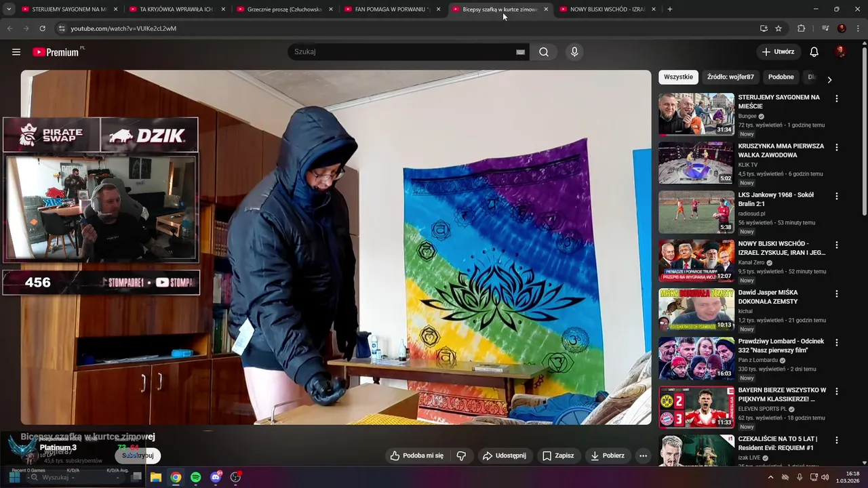The width and height of the screenshot is (868, 488).
Task: Show hidden system tray icons
Action: click(x=770, y=477)
